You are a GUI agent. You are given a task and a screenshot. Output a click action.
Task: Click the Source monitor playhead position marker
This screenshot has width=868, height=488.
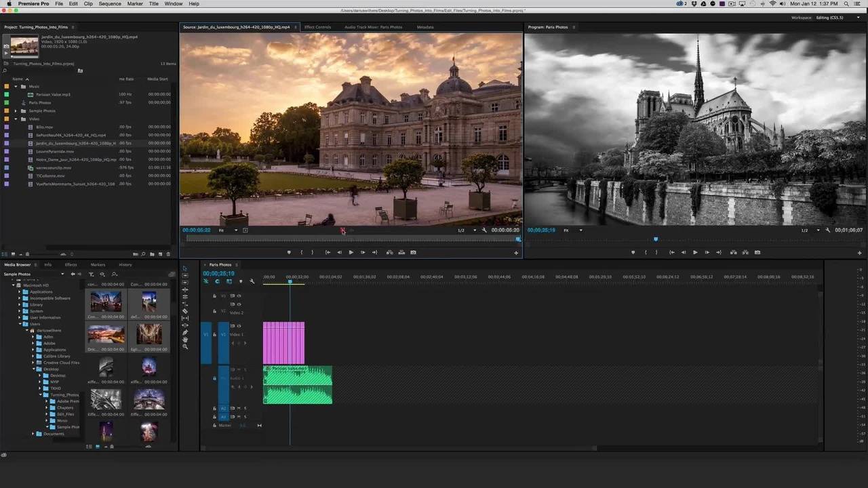342,231
